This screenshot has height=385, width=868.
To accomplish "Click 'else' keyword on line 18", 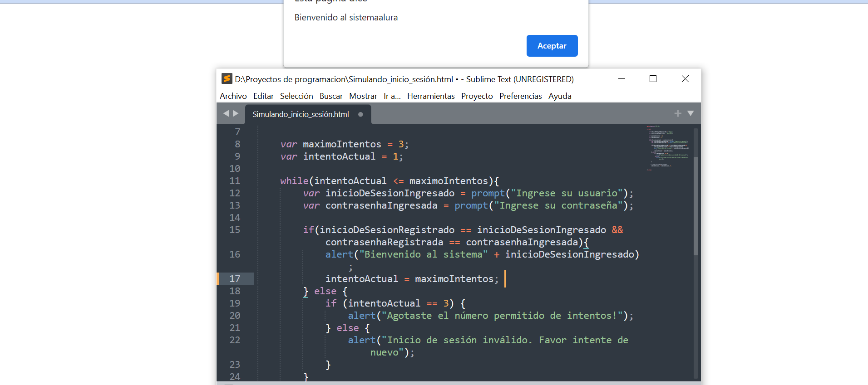I will click(x=325, y=291).
